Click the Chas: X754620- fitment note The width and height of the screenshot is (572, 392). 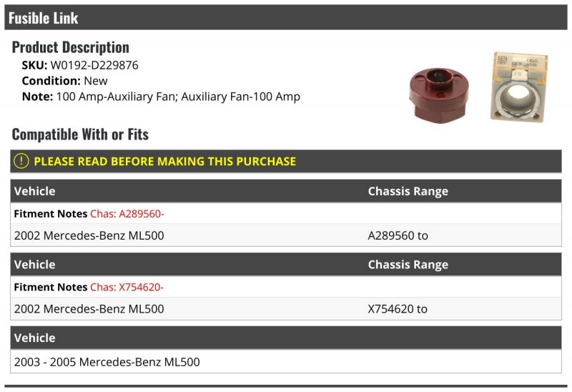pyautogui.click(x=127, y=287)
